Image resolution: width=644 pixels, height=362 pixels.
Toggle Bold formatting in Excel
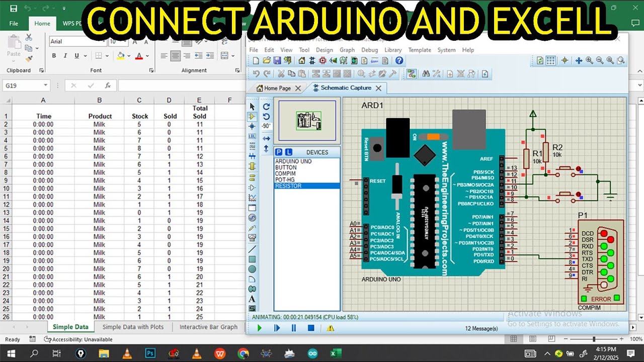pos(54,56)
